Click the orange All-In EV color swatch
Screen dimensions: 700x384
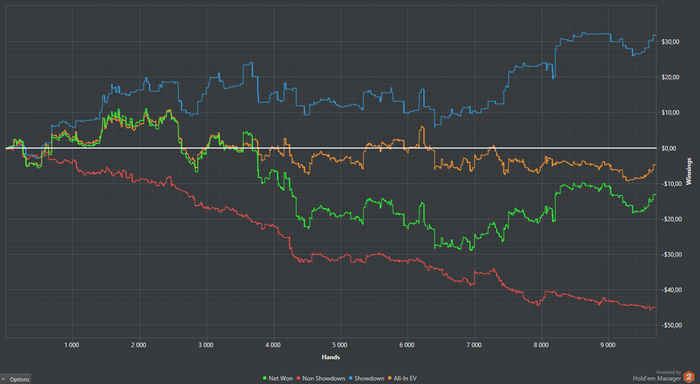[x=390, y=378]
